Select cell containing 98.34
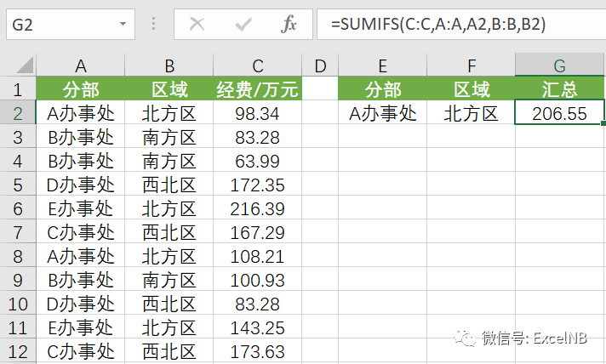 (257, 113)
